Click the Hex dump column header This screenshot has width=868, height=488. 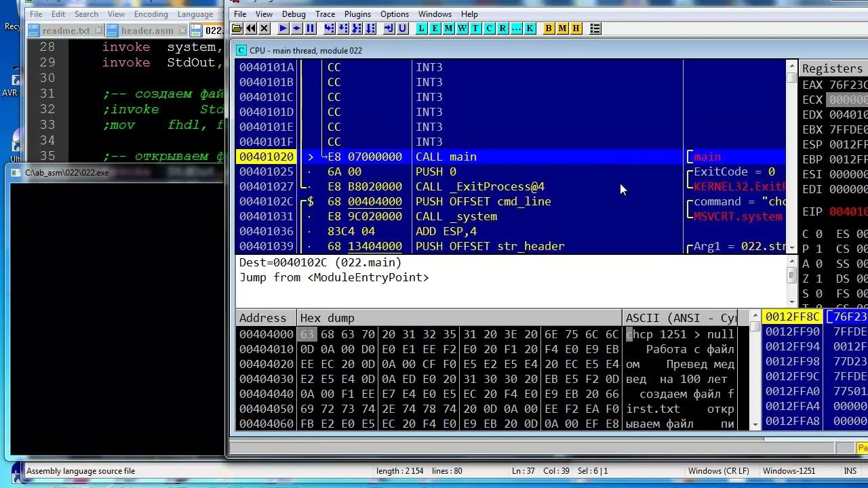point(459,318)
